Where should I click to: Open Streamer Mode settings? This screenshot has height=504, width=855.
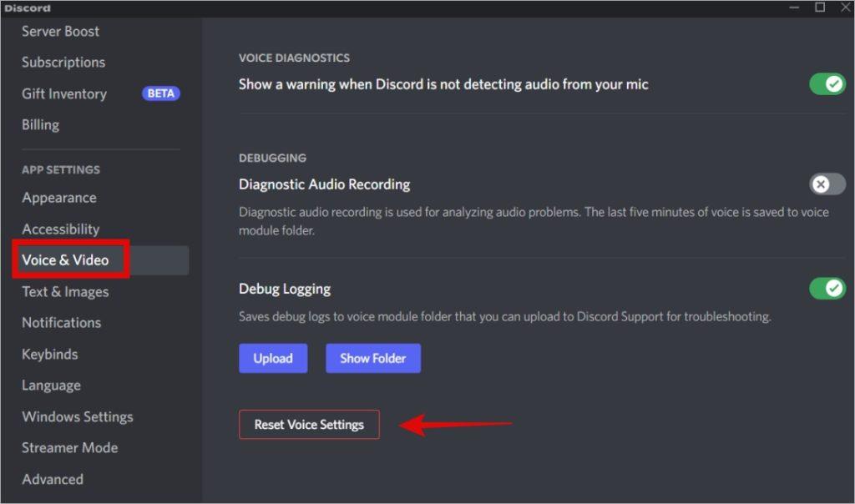tap(70, 448)
